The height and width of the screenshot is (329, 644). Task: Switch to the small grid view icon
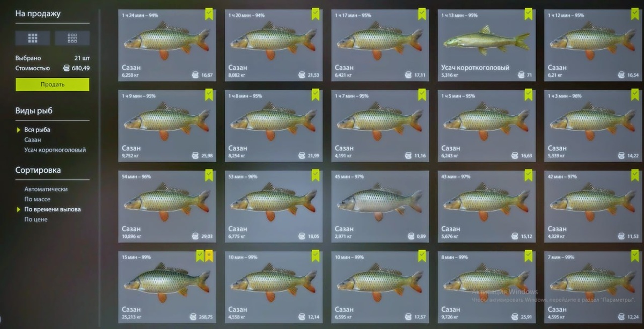point(72,38)
